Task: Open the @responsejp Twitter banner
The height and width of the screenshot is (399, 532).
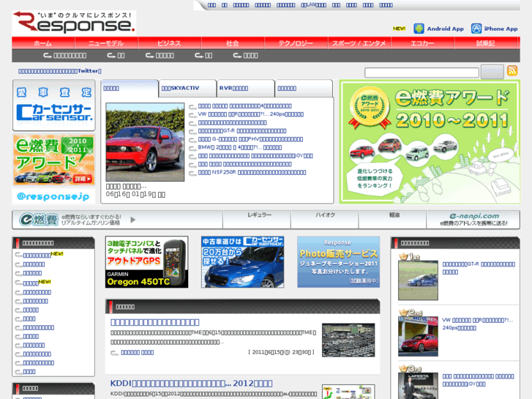Action: (53, 196)
